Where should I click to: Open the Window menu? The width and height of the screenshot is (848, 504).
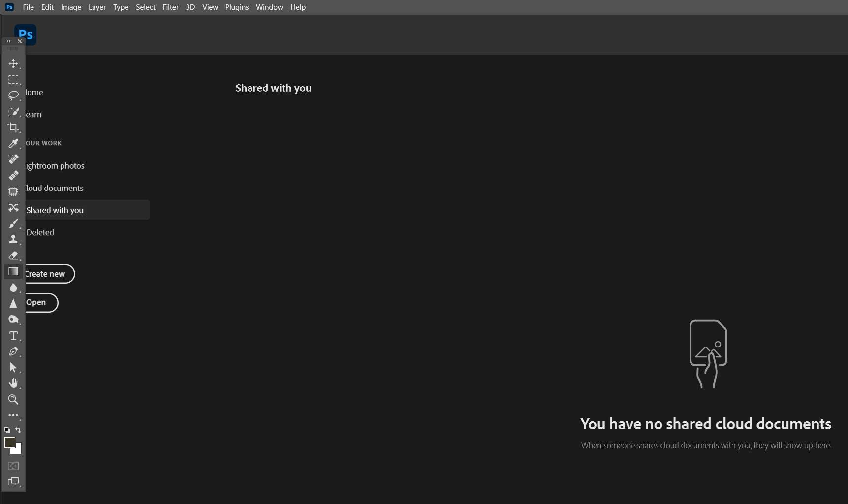tap(269, 7)
